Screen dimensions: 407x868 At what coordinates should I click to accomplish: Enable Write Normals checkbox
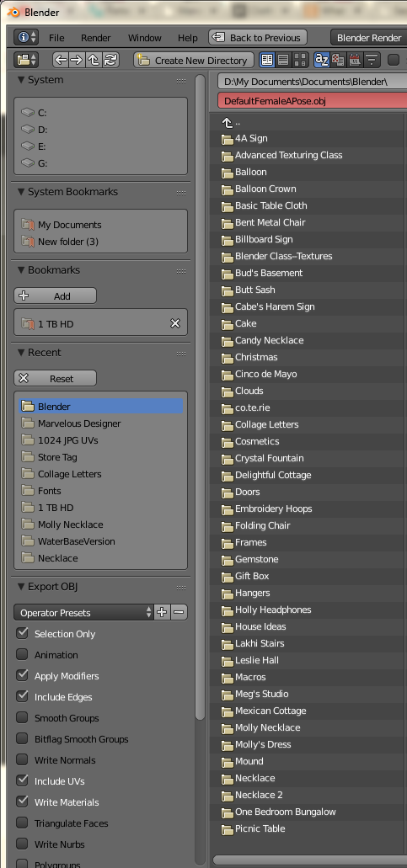tap(22, 759)
